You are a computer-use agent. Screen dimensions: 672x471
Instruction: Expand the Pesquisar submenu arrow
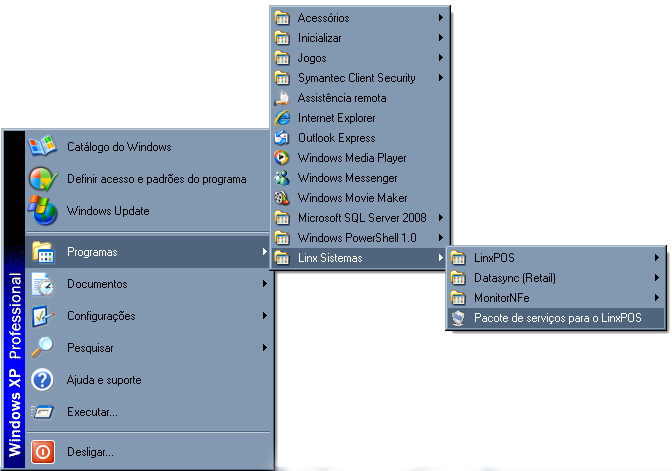tap(265, 348)
